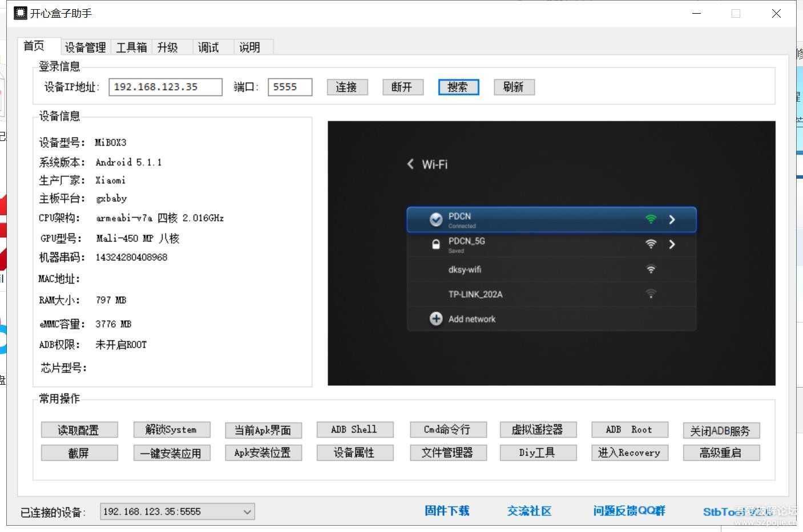Screen dimensions: 803x532
Task: Click the app logo icon in title bar
Action: click(20, 13)
